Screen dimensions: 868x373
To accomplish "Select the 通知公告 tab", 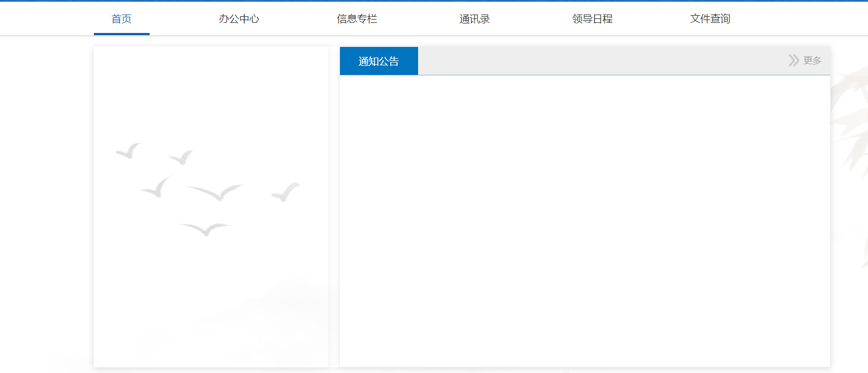I will point(379,61).
